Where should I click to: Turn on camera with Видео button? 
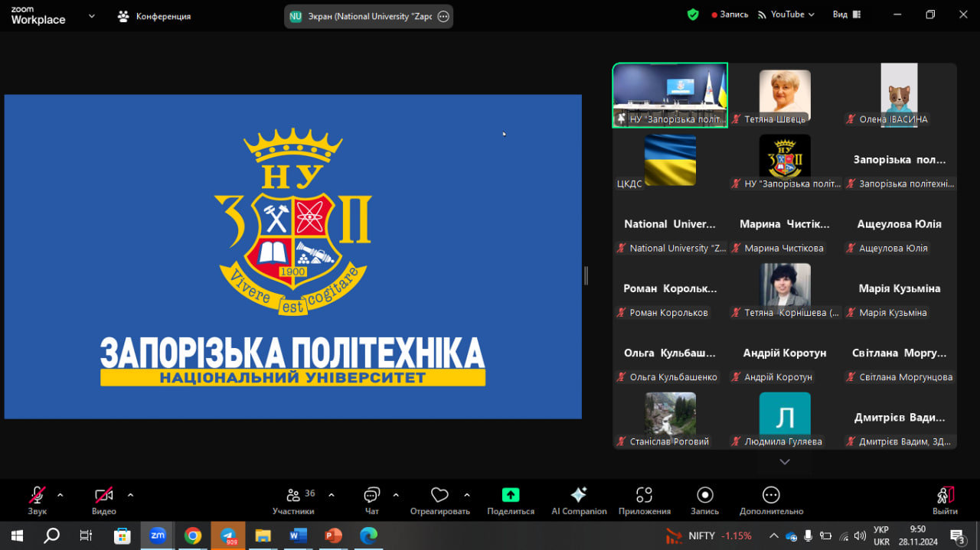pos(104,495)
